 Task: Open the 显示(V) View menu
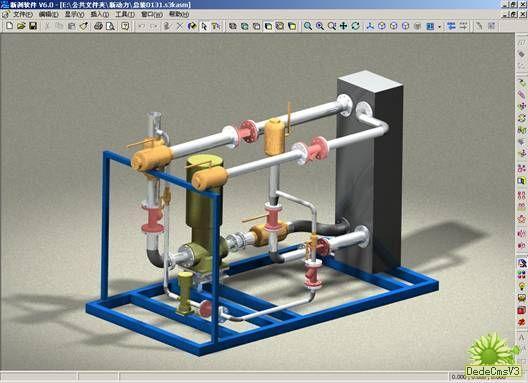[74, 14]
